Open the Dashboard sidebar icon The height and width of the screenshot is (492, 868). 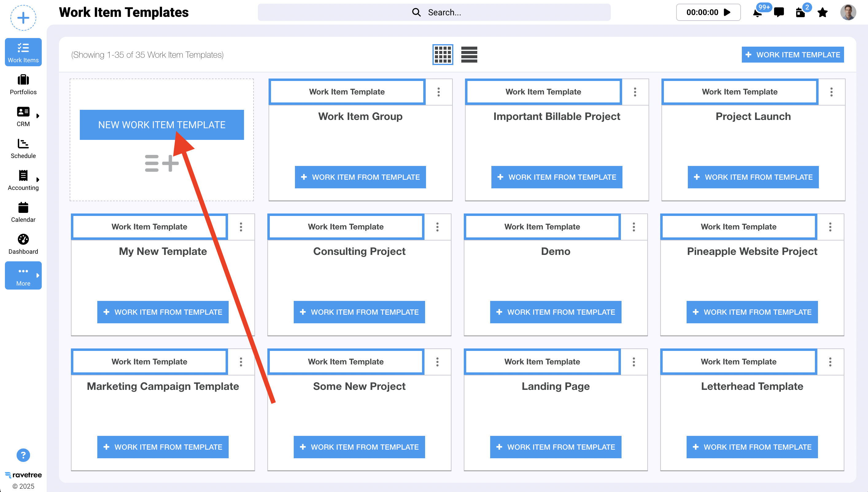pos(23,244)
